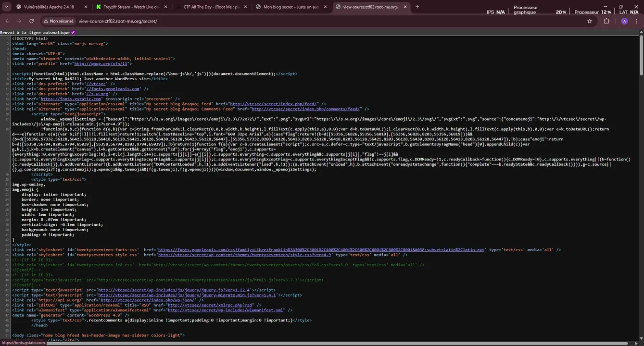Bookmark this page with star icon
The height and width of the screenshot is (346, 644).
click(590, 21)
